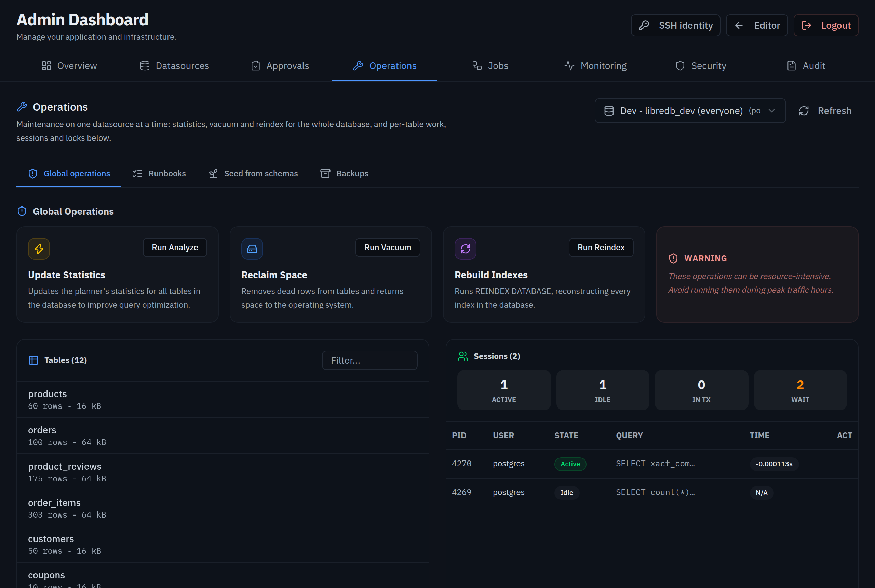Switch to the Security tab
The image size is (875, 588).
point(701,66)
